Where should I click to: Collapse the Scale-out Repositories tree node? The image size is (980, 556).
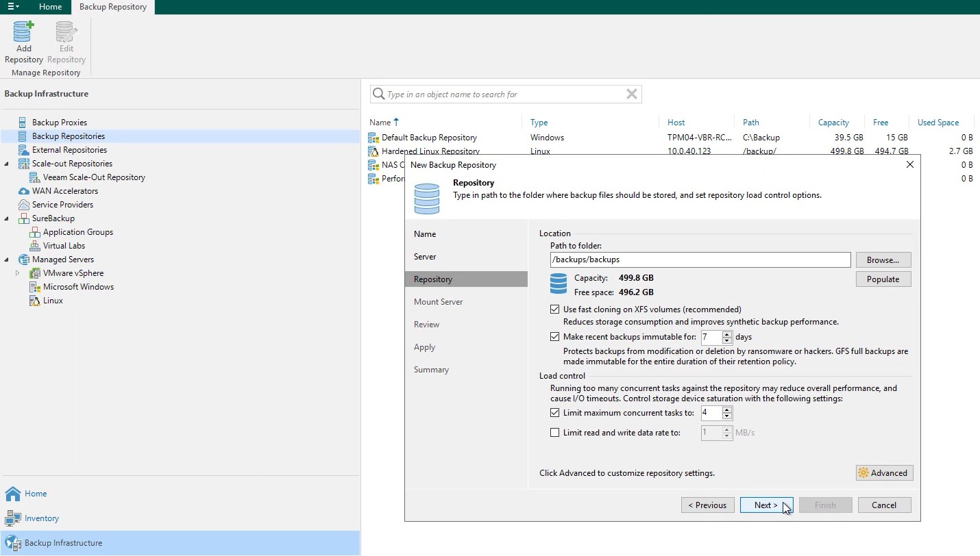pos(7,164)
